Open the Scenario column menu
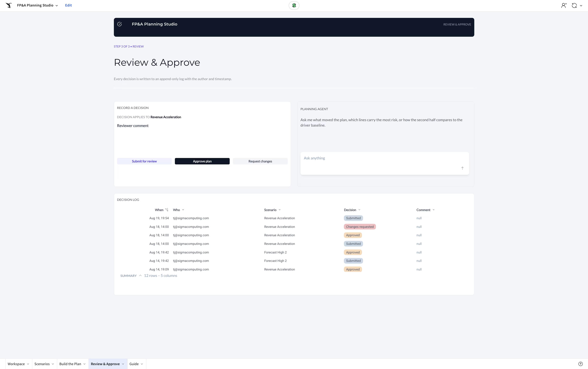This screenshot has width=588, height=369. (x=279, y=210)
